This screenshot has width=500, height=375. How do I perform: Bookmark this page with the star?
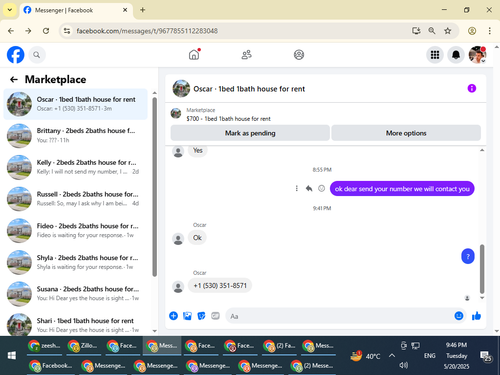(448, 31)
